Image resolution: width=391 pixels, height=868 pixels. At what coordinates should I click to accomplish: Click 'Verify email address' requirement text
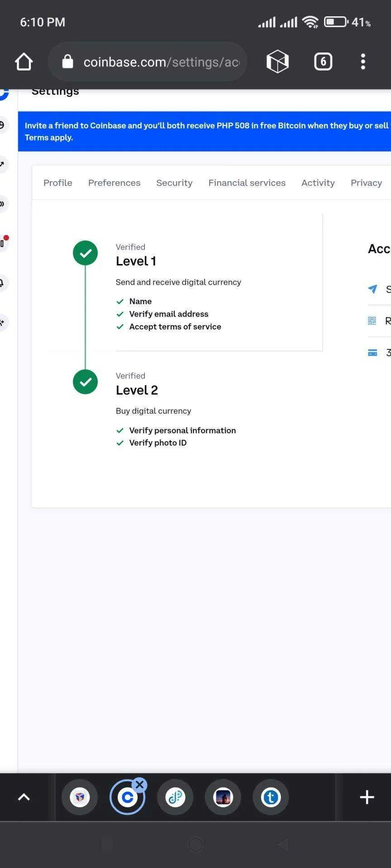coord(169,314)
